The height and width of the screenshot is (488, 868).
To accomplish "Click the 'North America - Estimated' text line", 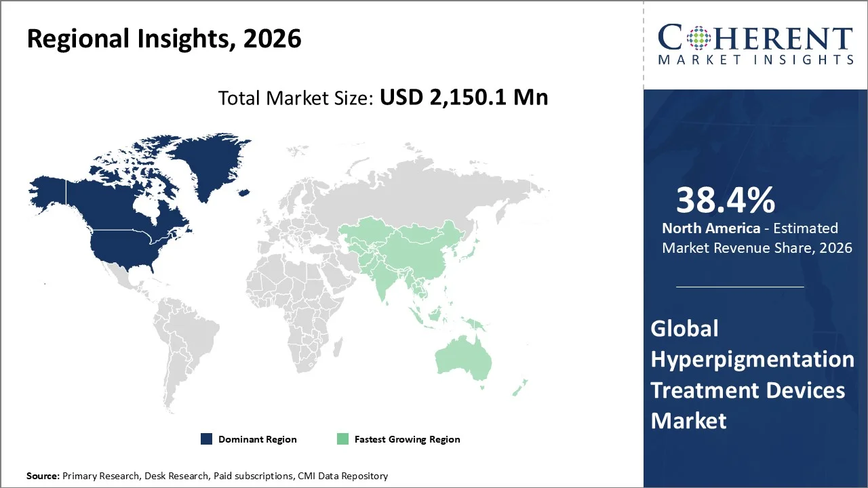I will pos(750,228).
